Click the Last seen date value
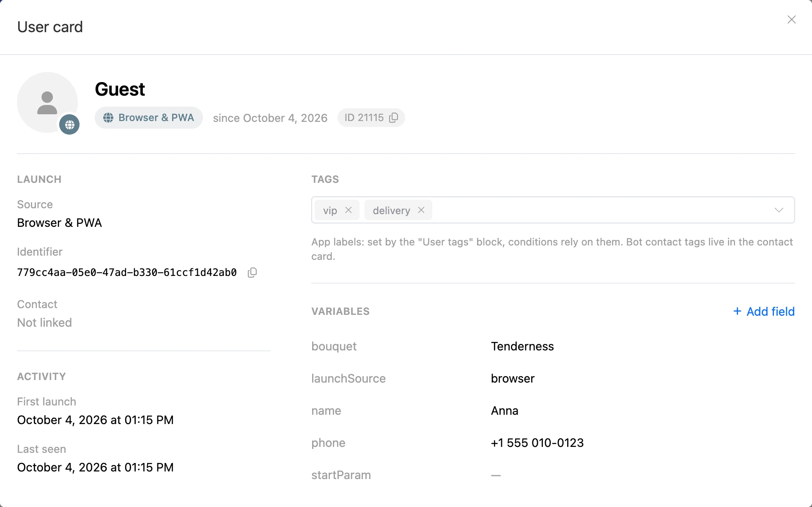 click(96, 467)
